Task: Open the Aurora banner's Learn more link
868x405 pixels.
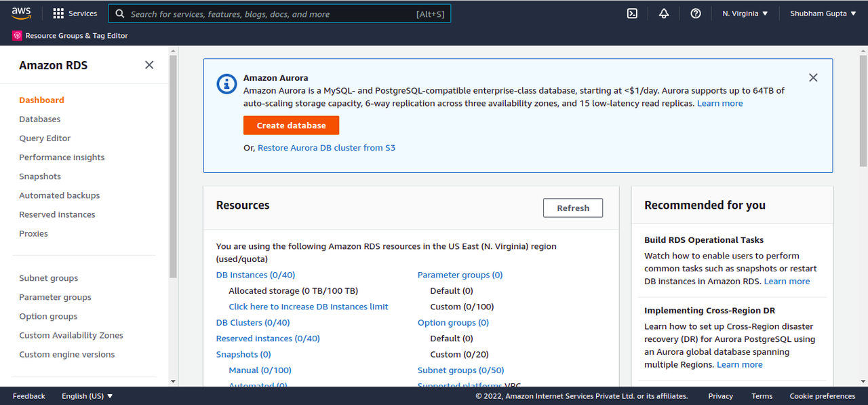Action: pos(719,103)
